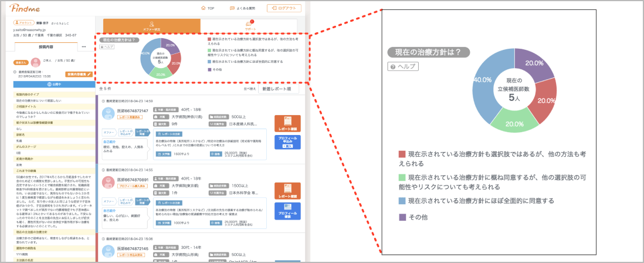
Task: Click avatar of 医師6674872147
Action: [x=109, y=113]
